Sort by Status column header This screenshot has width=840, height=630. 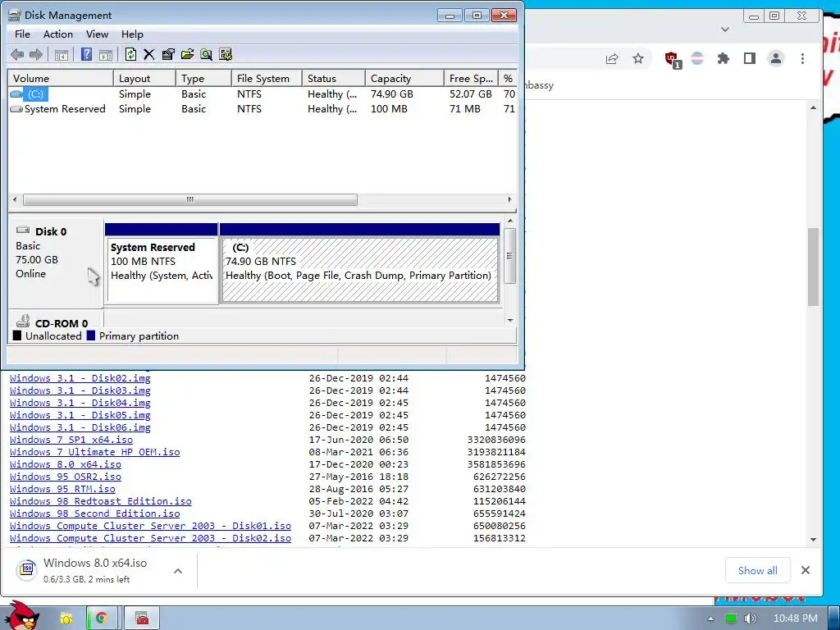pyautogui.click(x=333, y=78)
